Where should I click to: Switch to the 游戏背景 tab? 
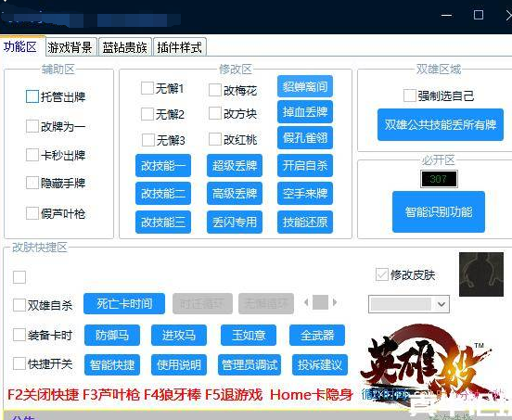pos(70,47)
